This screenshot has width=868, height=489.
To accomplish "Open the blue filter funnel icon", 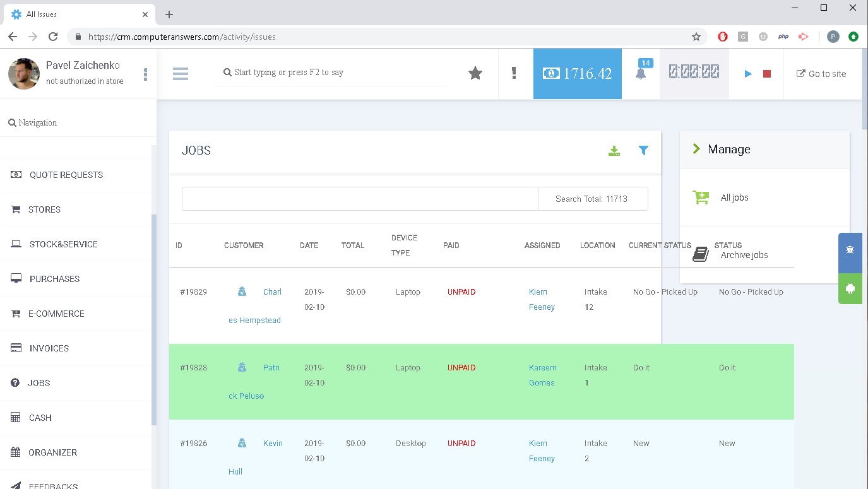I will point(643,150).
